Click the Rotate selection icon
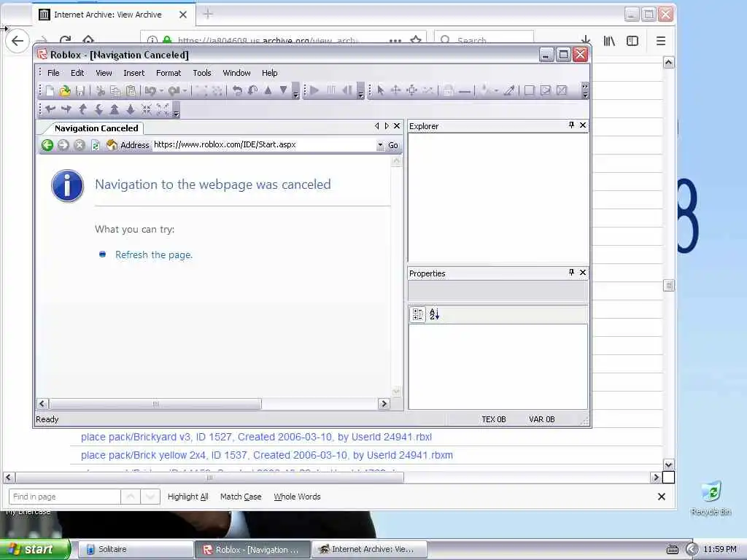747x560 pixels. 237,90
